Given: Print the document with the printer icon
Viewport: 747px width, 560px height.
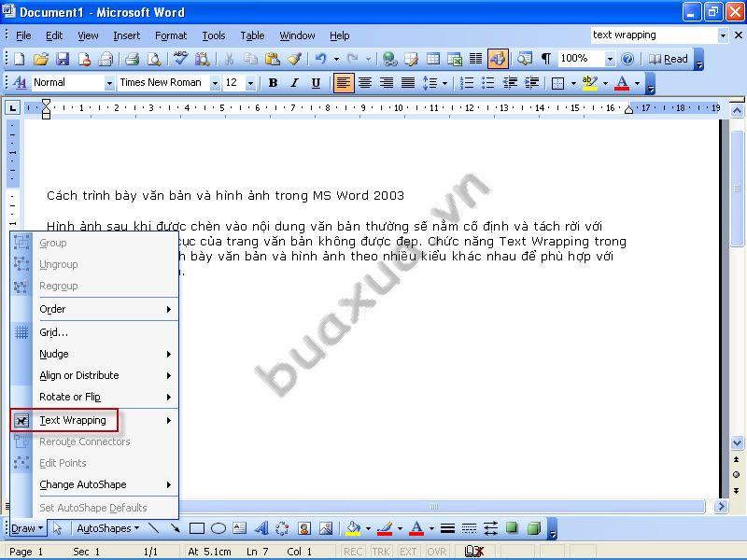Looking at the screenshot, I should [x=132, y=59].
